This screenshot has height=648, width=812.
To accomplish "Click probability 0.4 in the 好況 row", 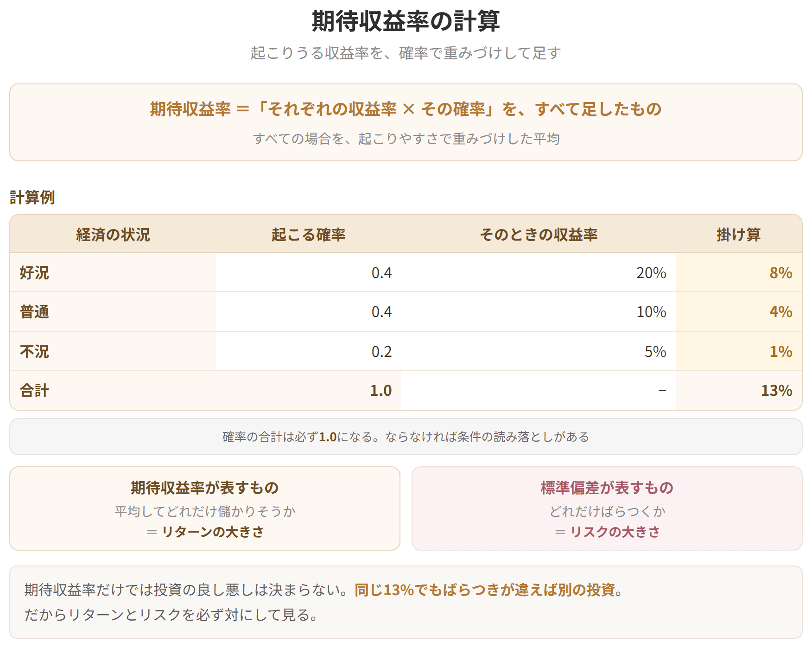I will tap(381, 273).
